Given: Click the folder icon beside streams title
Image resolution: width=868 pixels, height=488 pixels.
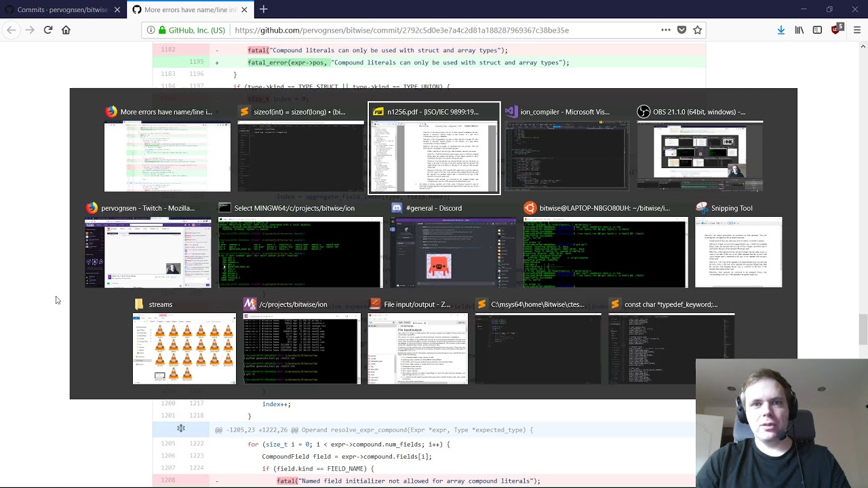Looking at the screenshot, I should pyautogui.click(x=140, y=304).
